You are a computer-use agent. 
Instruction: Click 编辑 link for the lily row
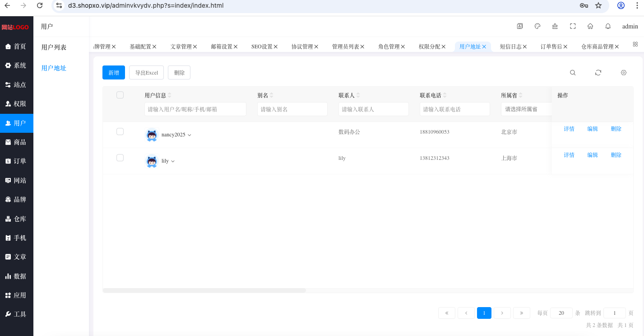[593, 155]
